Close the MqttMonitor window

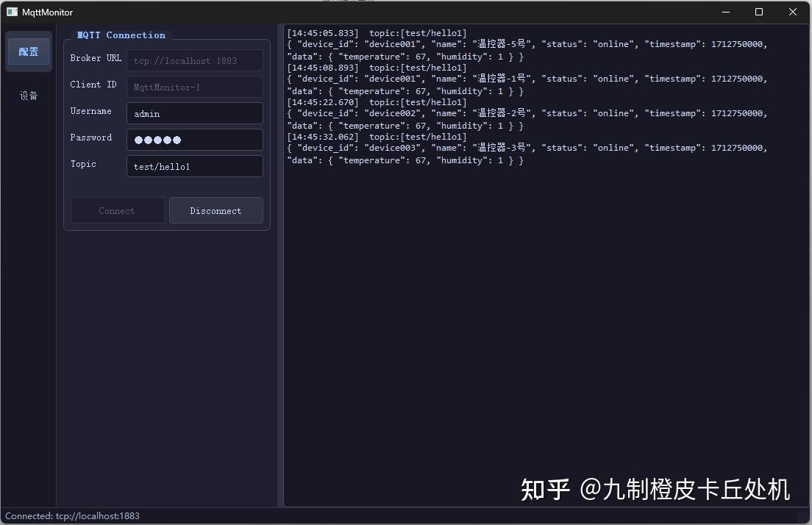click(x=792, y=12)
